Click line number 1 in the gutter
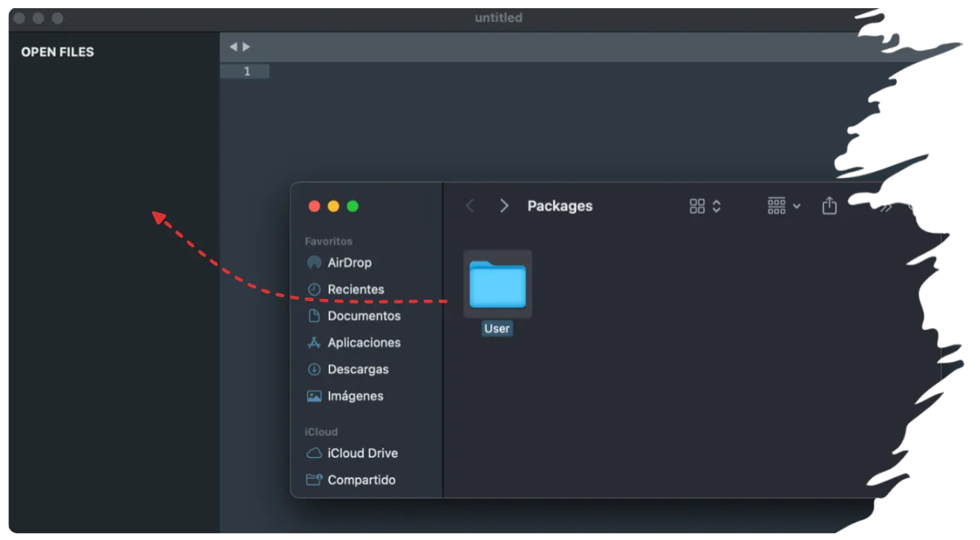Screen dimensions: 980x540 tap(247, 72)
